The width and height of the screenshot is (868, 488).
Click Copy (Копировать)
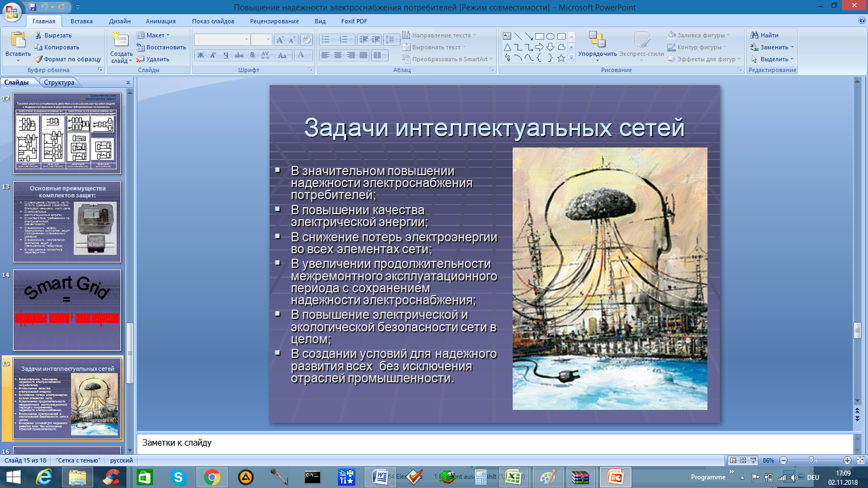pos(57,47)
